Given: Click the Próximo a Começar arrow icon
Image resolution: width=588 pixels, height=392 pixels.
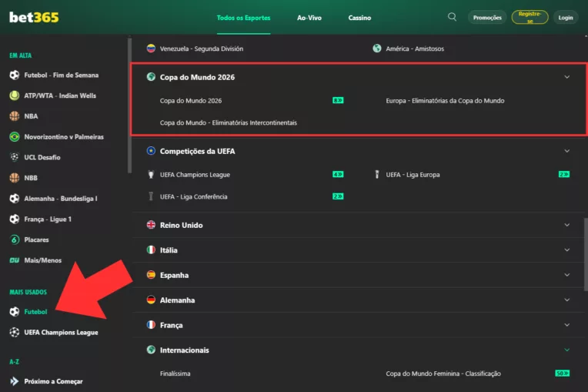Looking at the screenshot, I should 14,381.
